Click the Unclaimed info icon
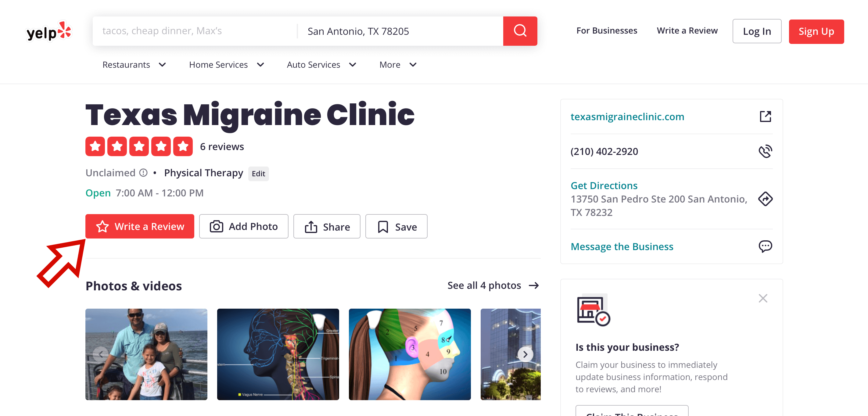 144,173
